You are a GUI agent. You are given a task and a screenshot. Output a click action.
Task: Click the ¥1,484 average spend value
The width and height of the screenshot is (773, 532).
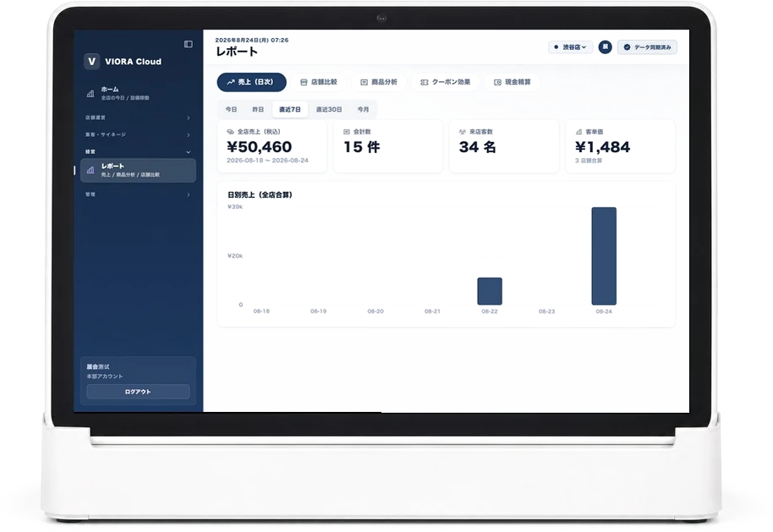coord(602,147)
